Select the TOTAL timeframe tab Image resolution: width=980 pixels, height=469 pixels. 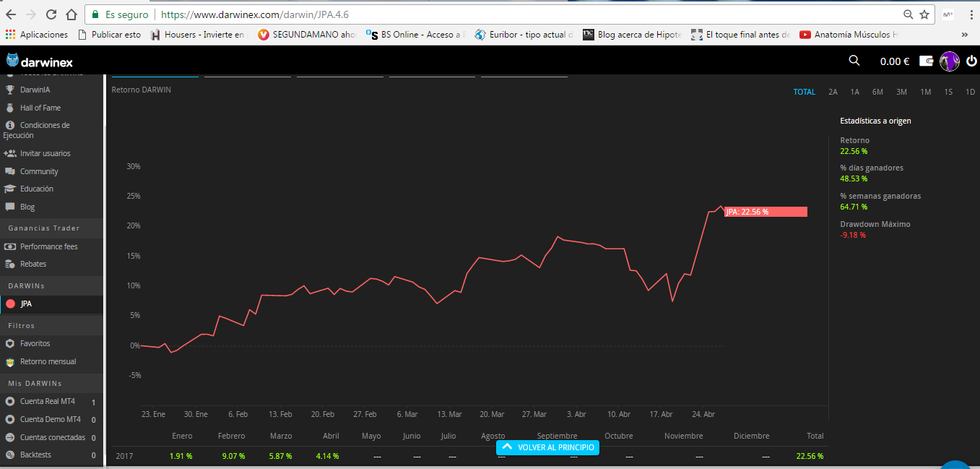click(x=804, y=92)
